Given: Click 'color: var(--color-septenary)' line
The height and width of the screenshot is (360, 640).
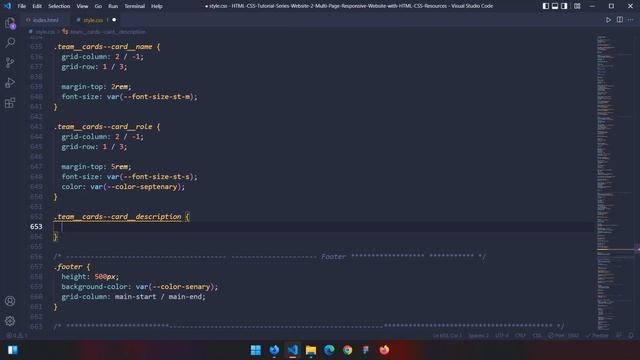Looking at the screenshot, I should (123, 187).
